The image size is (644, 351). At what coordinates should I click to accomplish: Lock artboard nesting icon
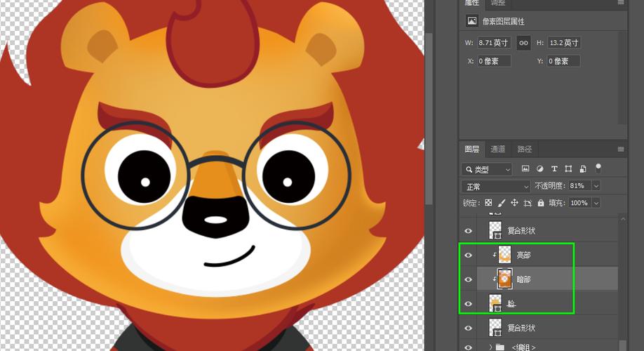pyautogui.click(x=528, y=203)
